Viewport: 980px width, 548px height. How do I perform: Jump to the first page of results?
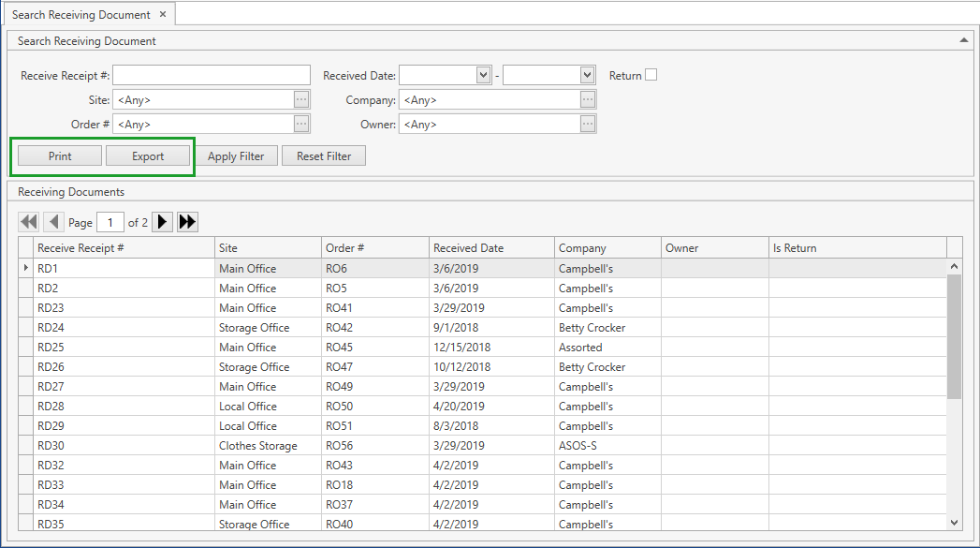click(28, 221)
